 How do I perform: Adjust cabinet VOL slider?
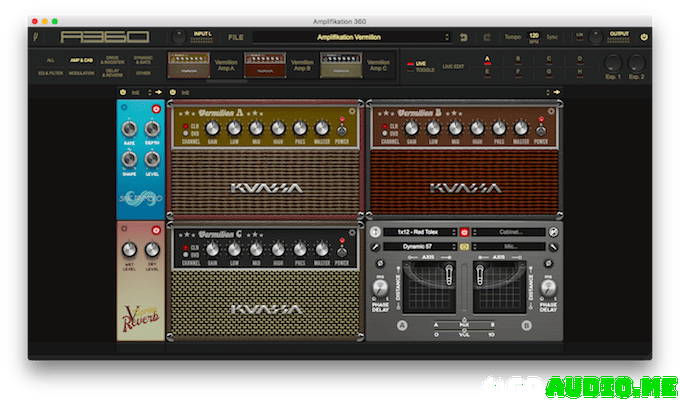pyautogui.click(x=464, y=333)
